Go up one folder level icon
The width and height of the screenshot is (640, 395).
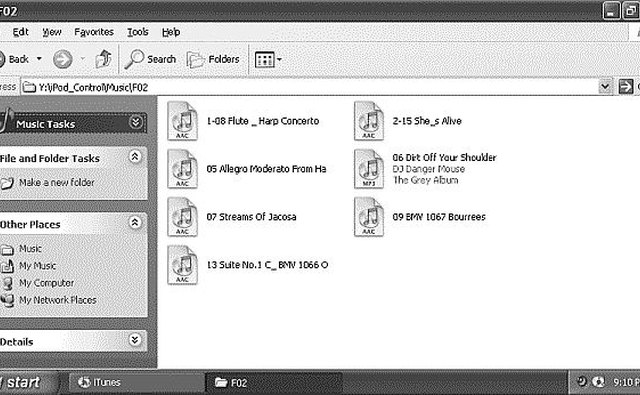104,59
